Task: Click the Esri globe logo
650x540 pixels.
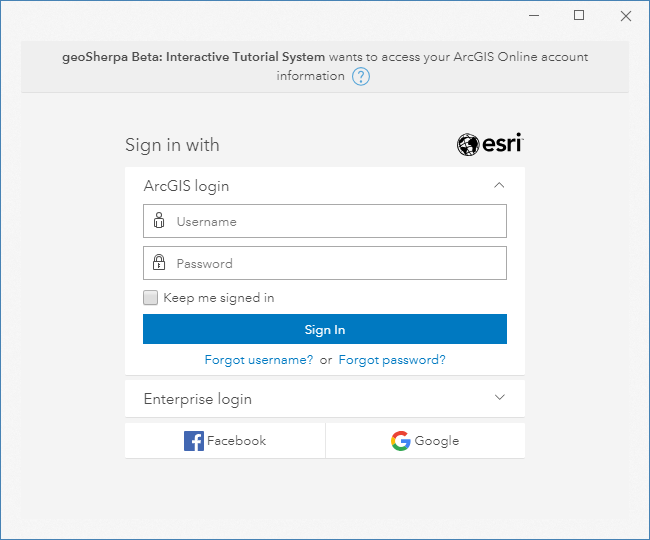Action: [x=468, y=145]
